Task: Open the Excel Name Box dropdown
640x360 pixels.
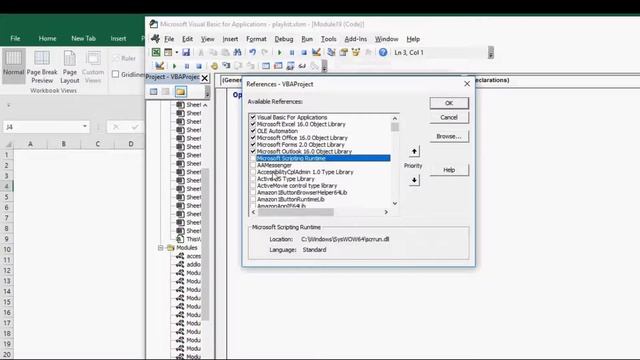Action: pyautogui.click(x=84, y=127)
